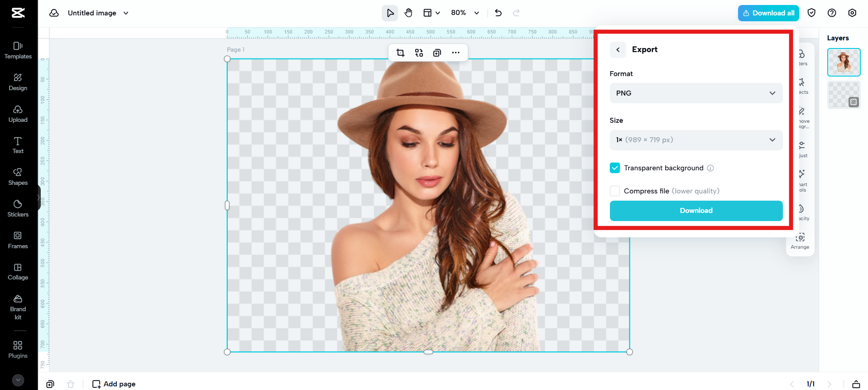This screenshot has width=868, height=390.
Task: Click the undo arrow
Action: coord(498,13)
